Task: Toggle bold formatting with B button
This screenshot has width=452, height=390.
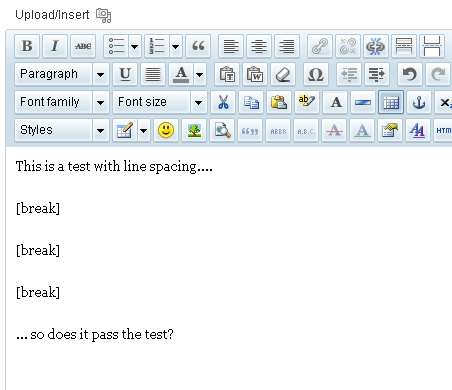Action: click(27, 46)
